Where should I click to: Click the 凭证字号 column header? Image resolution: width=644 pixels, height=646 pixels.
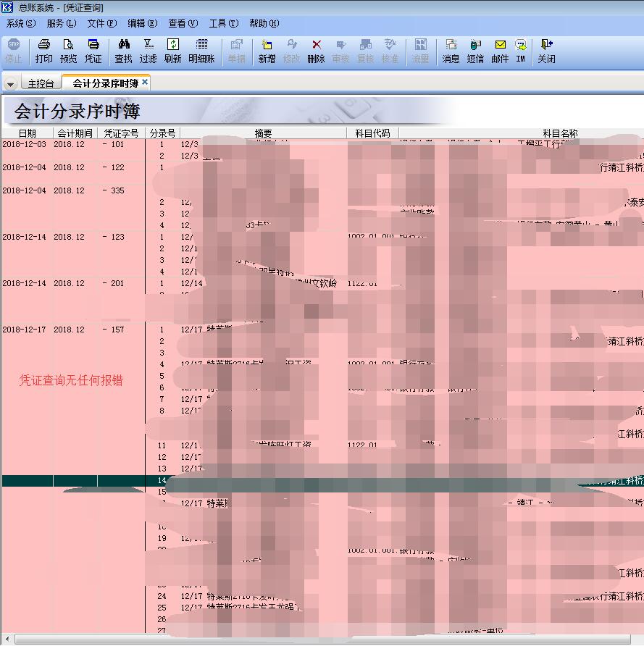point(121,133)
